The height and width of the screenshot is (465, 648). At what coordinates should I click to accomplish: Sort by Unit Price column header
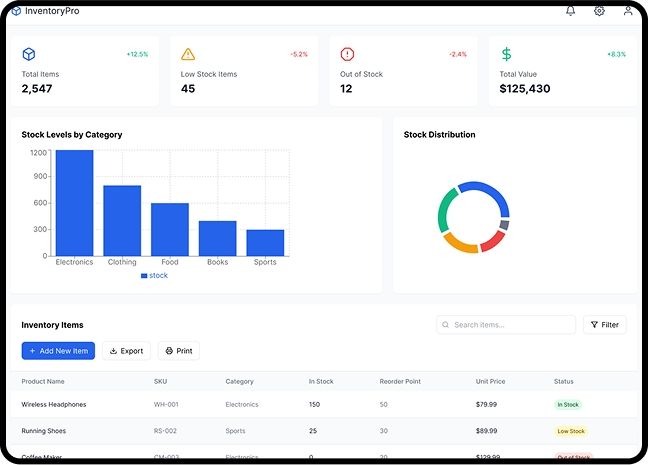click(x=492, y=381)
